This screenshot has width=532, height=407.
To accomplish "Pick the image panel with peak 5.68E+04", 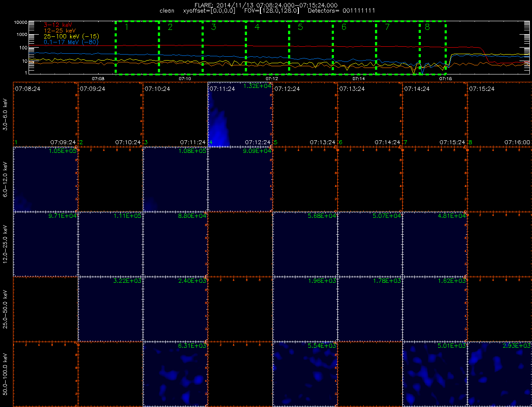I will click(305, 244).
